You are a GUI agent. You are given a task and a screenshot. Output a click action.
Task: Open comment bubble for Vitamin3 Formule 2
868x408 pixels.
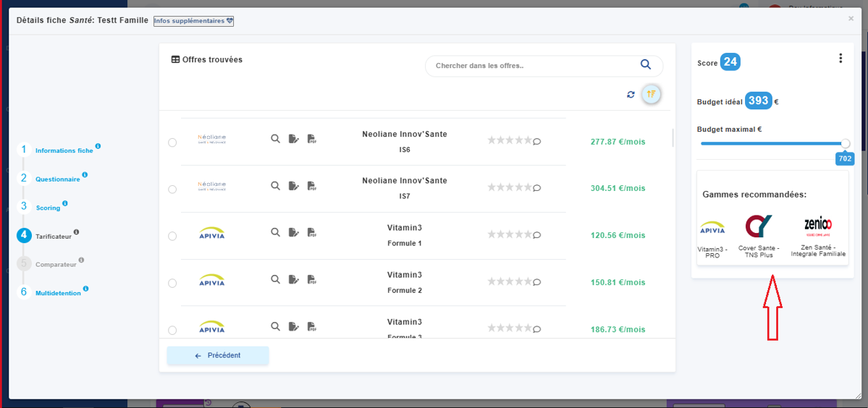537,283
